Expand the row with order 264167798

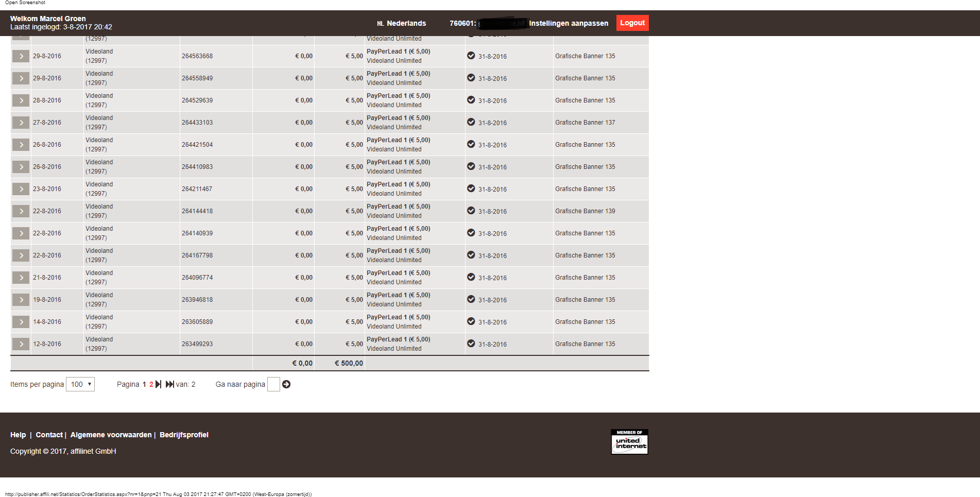point(21,255)
